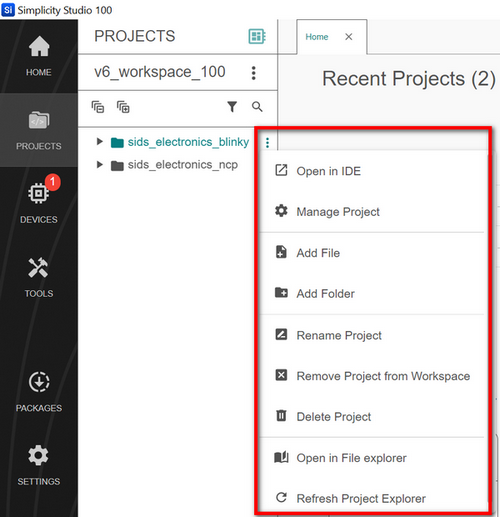
Task: Choose Open in IDE
Action: coord(372,171)
